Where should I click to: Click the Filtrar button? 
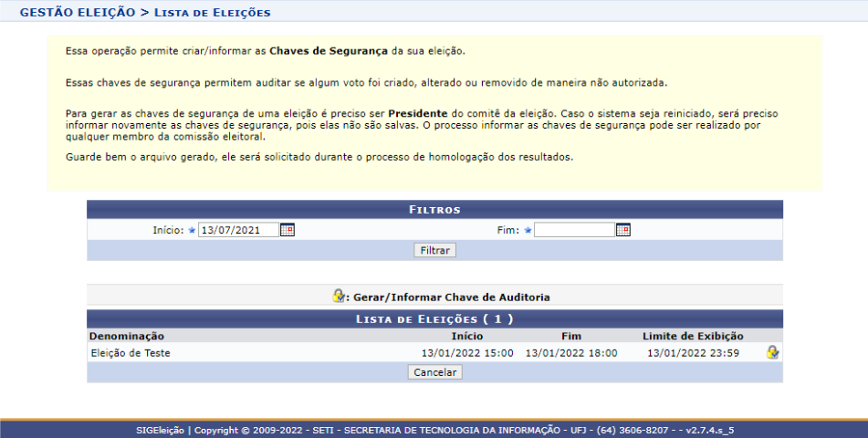pyautogui.click(x=434, y=250)
